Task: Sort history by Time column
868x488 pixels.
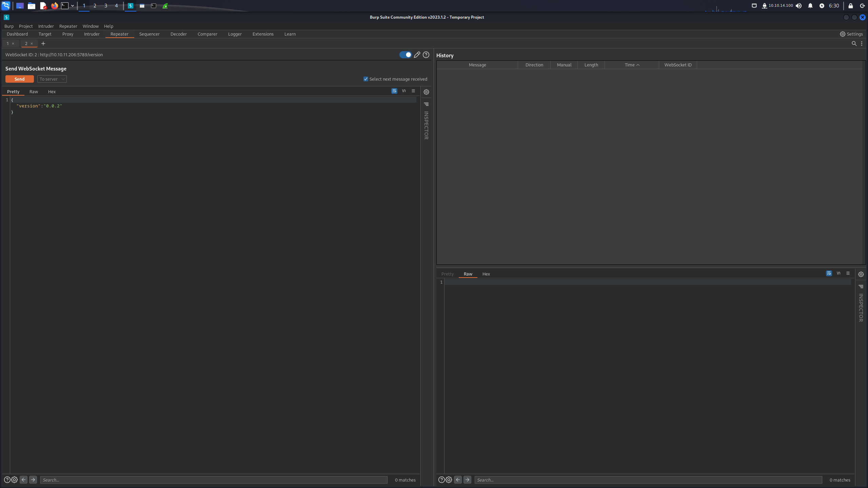Action: tap(632, 65)
